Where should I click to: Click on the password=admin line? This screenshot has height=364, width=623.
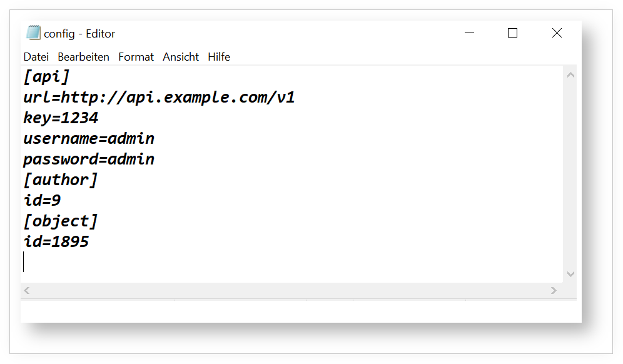89,159
